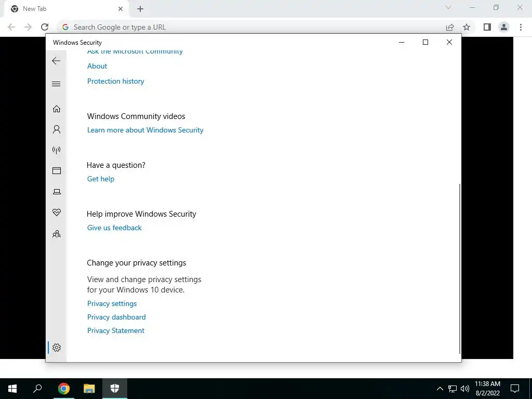This screenshot has height=399, width=532.
Task: Open Home in Windows Security sidebar
Action: [57, 109]
